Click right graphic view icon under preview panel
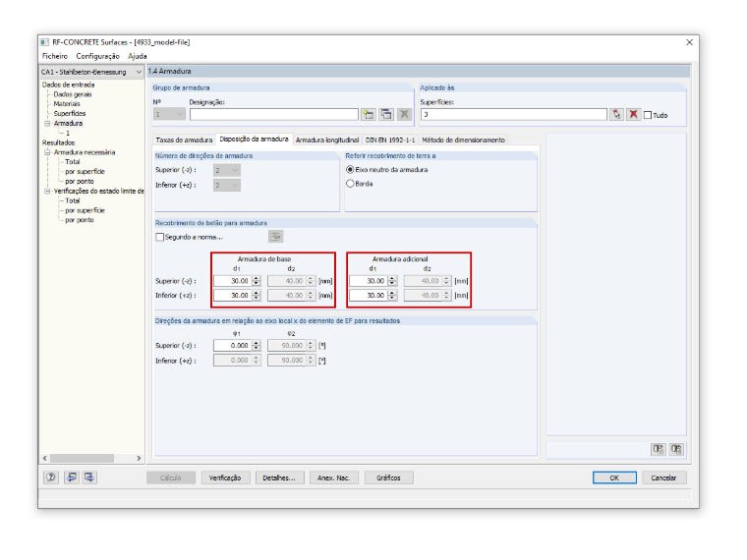The width and height of the screenshot is (747, 560). click(x=676, y=449)
